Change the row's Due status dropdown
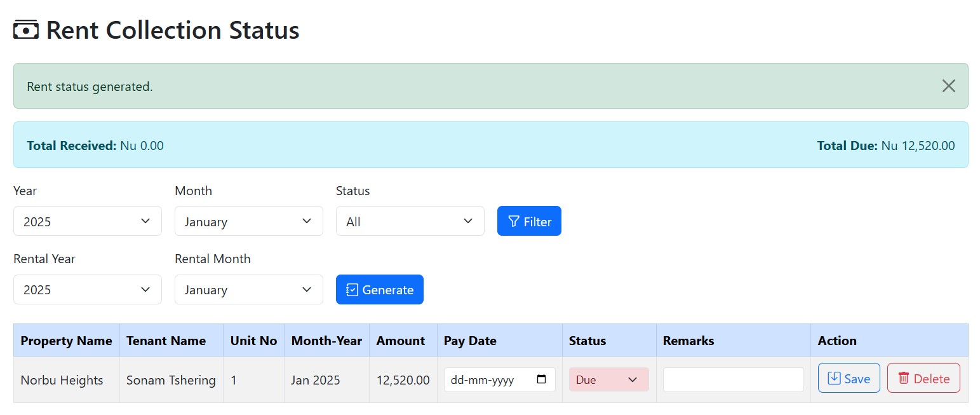The height and width of the screenshot is (415, 980). [x=608, y=379]
